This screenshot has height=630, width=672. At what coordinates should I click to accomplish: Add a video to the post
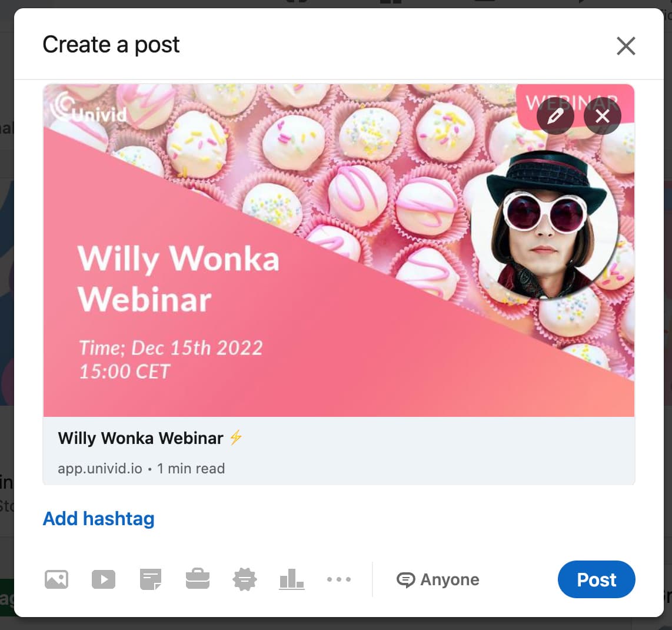point(104,579)
